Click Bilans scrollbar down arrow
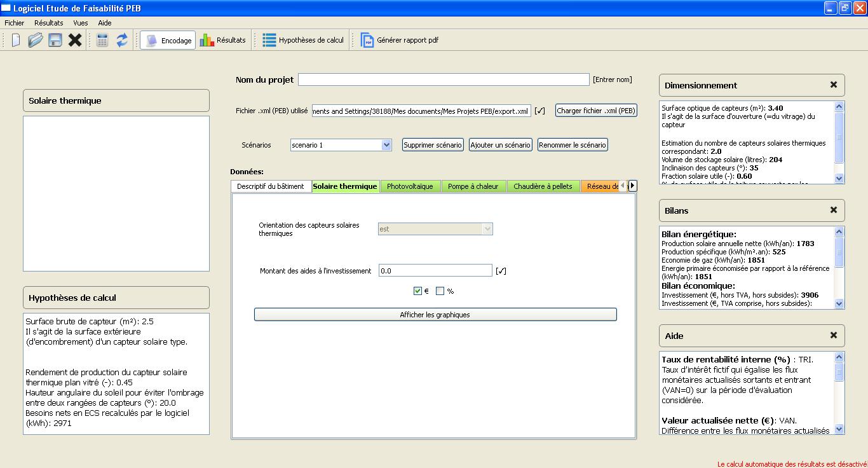This screenshot has width=868, height=468. 839,303
